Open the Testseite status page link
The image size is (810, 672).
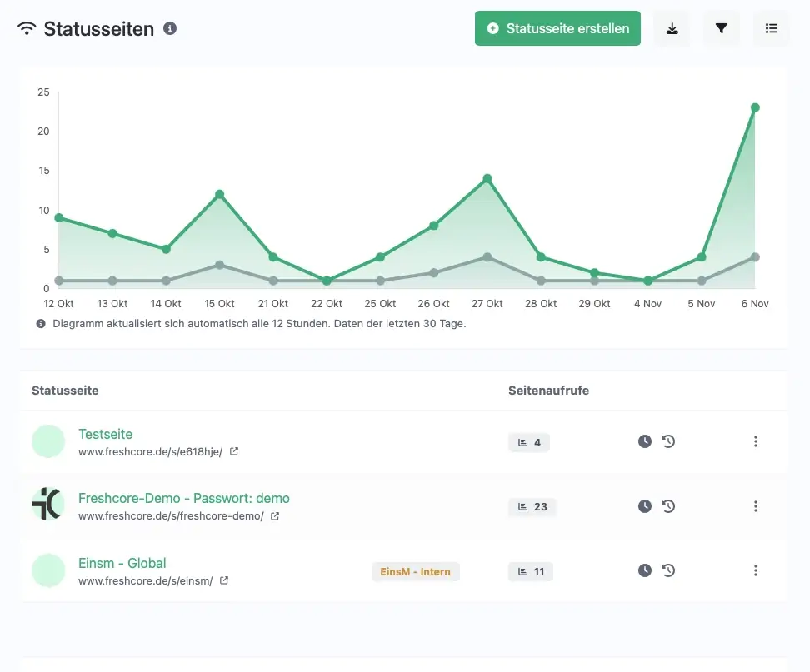coord(105,434)
